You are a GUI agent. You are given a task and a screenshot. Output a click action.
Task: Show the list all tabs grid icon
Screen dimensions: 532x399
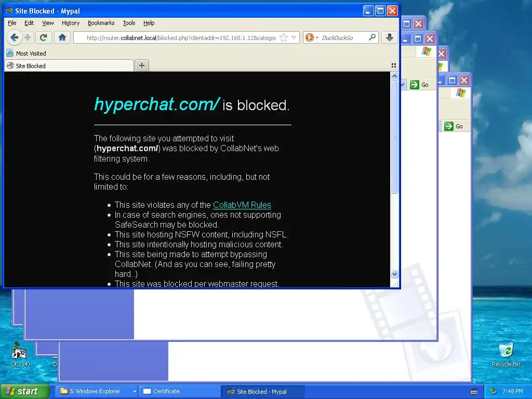pyautogui.click(x=394, y=65)
